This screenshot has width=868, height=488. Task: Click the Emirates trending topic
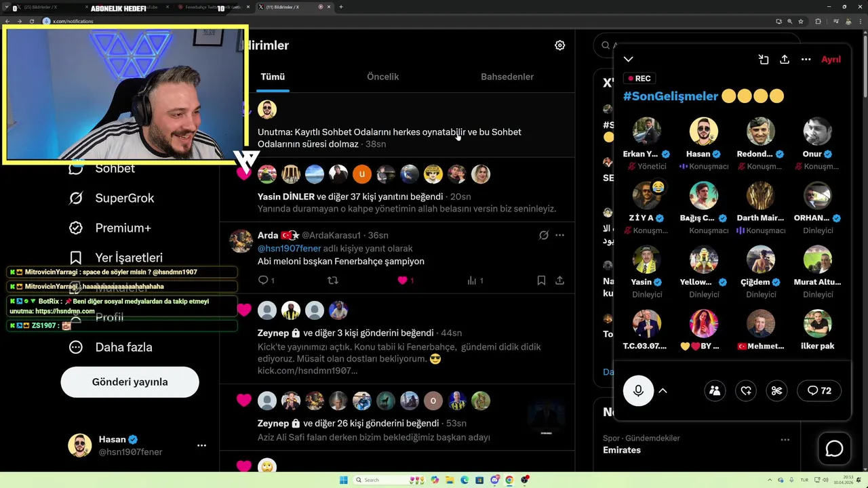click(622, 450)
